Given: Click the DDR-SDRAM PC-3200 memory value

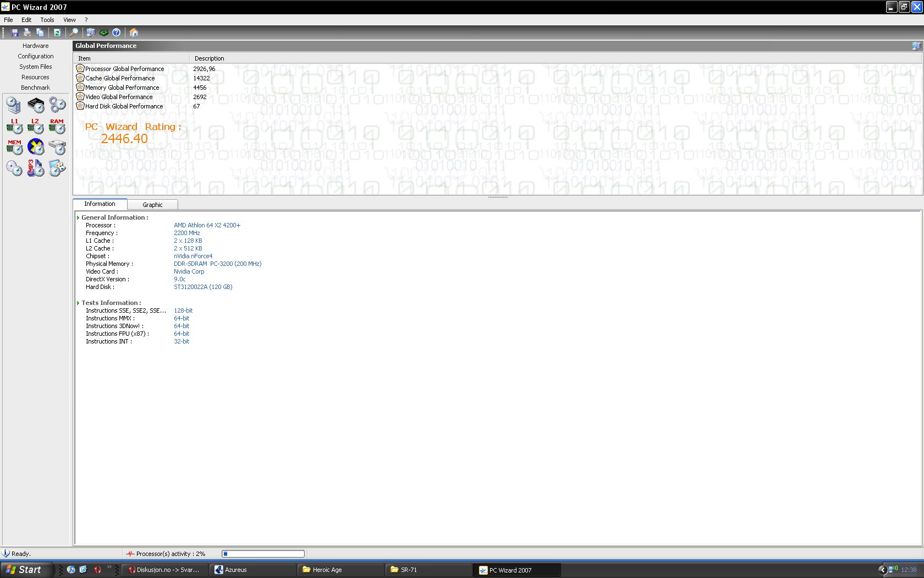Looking at the screenshot, I should coord(217,264).
